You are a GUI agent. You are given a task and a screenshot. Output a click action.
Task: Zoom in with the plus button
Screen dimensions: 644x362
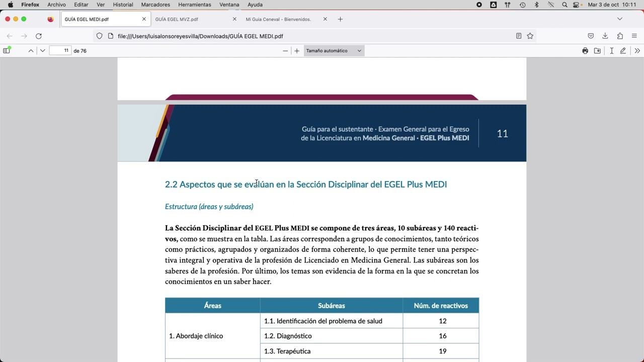pos(297,51)
